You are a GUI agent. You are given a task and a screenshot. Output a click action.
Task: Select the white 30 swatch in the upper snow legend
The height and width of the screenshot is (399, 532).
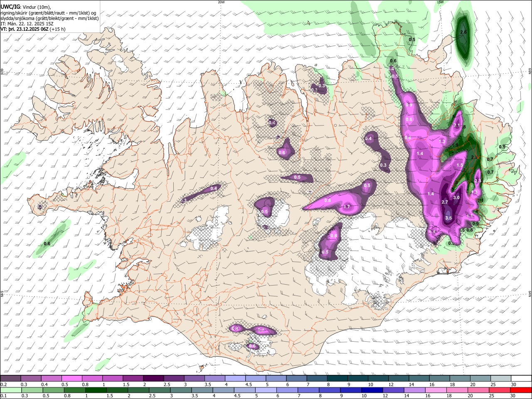pos(520,378)
